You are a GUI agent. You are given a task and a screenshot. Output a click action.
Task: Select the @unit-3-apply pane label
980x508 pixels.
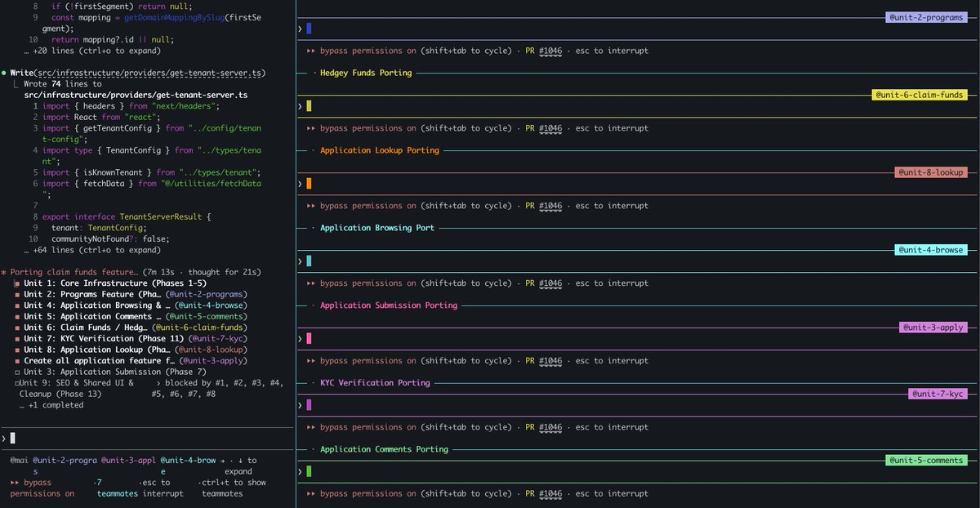933,328
